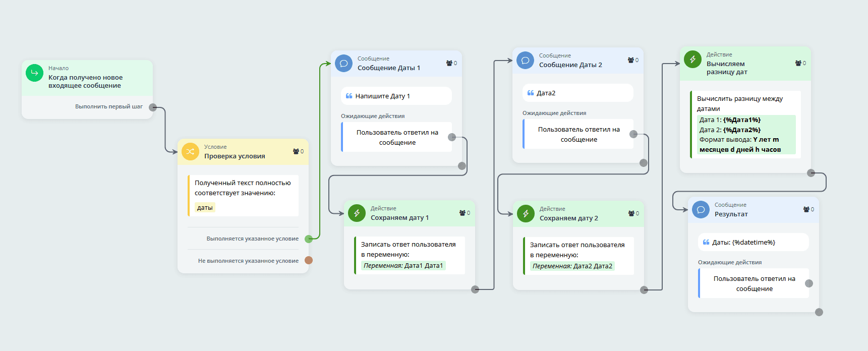Click the yellow даты condition value tag
This screenshot has width=868, height=351.
tap(205, 207)
